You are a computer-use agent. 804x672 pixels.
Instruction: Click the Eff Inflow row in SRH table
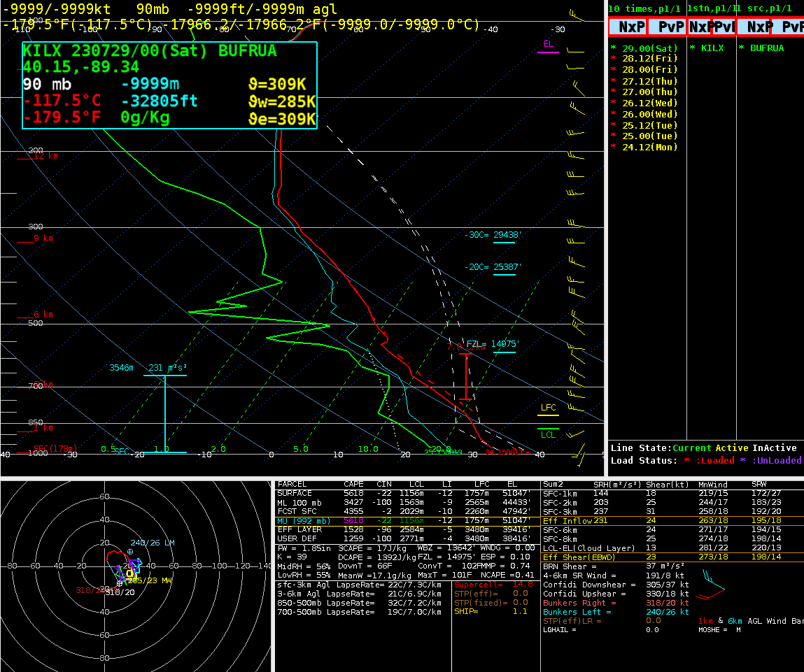[x=672, y=520]
